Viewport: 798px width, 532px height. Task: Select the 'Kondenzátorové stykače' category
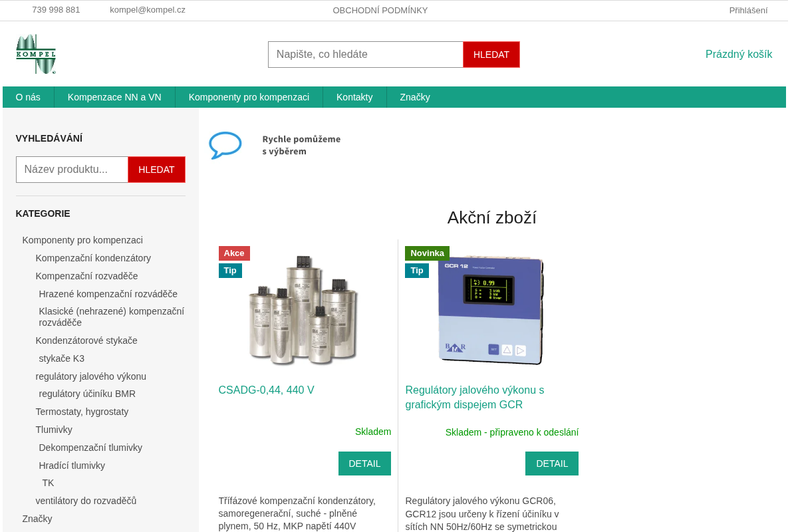86,340
